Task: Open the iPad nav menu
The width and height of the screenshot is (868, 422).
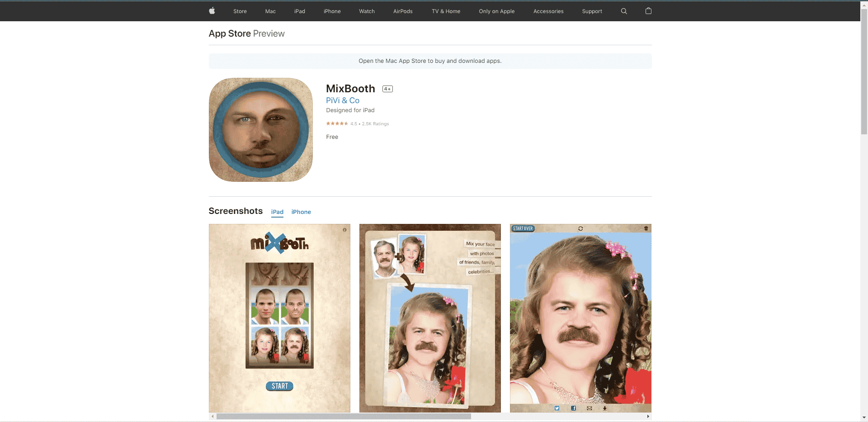Action: click(300, 11)
